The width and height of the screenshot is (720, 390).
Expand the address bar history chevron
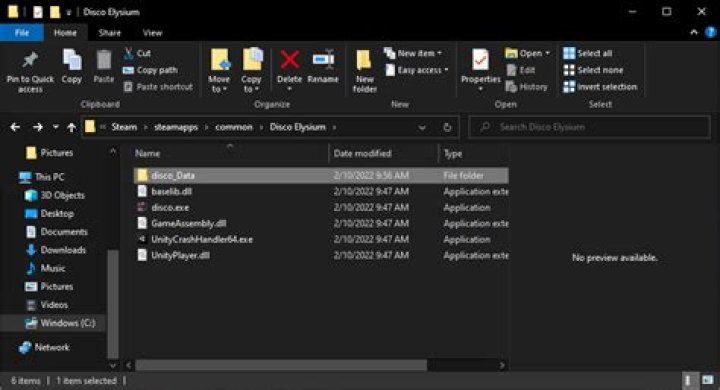coord(422,127)
